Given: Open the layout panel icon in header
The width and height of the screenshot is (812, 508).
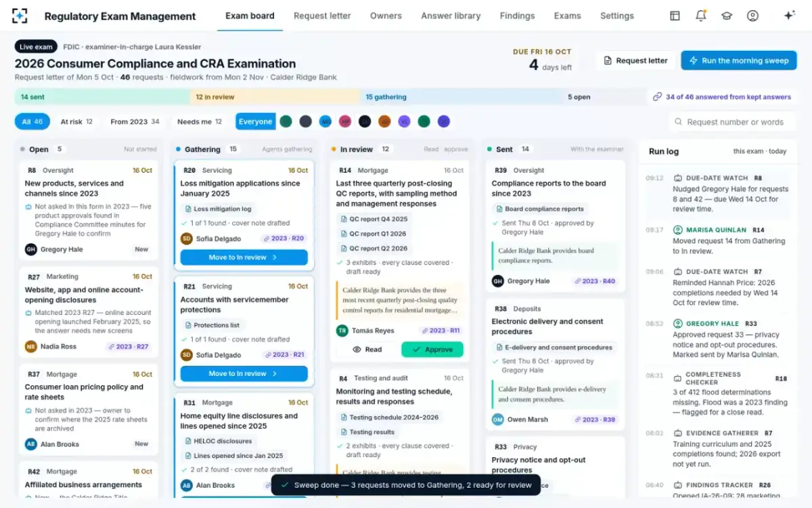Looking at the screenshot, I should click(x=675, y=16).
